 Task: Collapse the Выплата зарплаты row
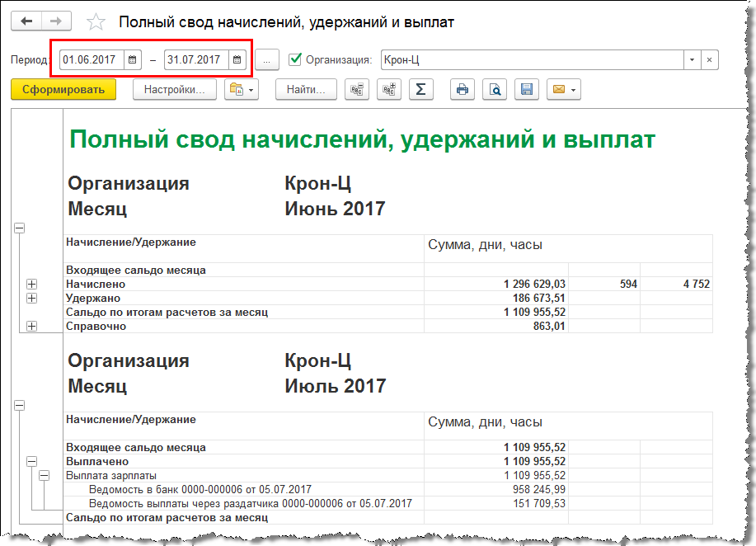[45, 476]
